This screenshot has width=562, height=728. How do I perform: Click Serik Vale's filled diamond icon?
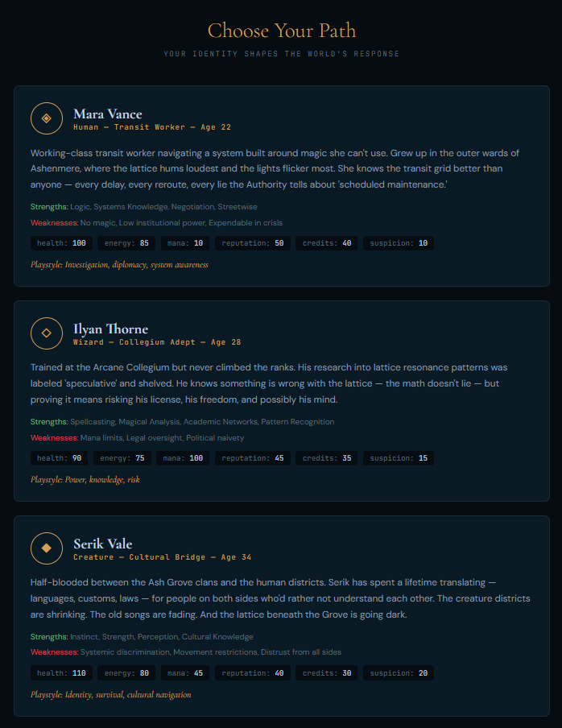tap(46, 548)
